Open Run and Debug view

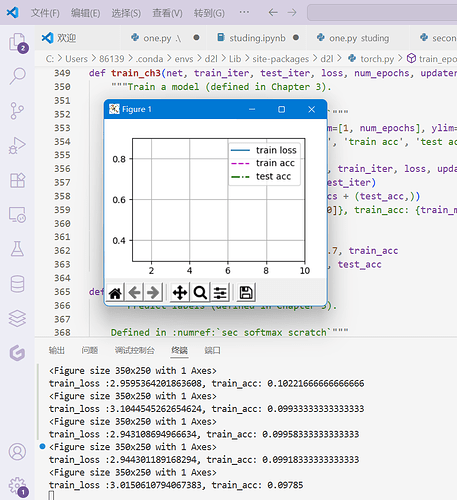click(x=17, y=146)
